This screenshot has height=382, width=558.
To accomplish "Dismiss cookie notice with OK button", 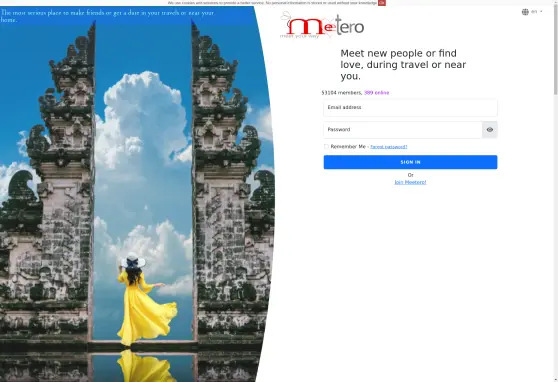I will [382, 2].
